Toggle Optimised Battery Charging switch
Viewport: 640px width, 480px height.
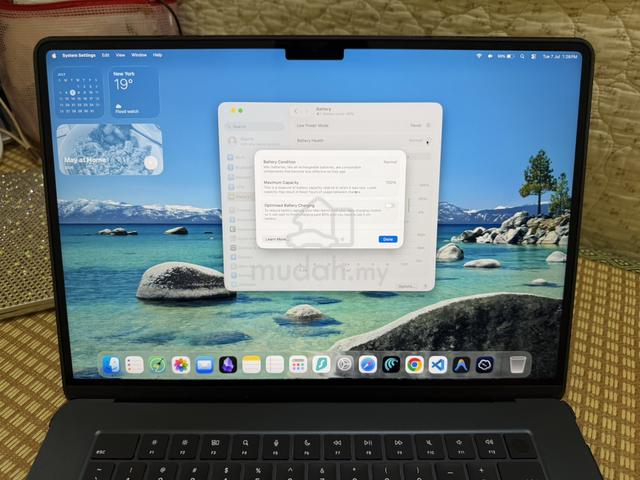(x=389, y=206)
